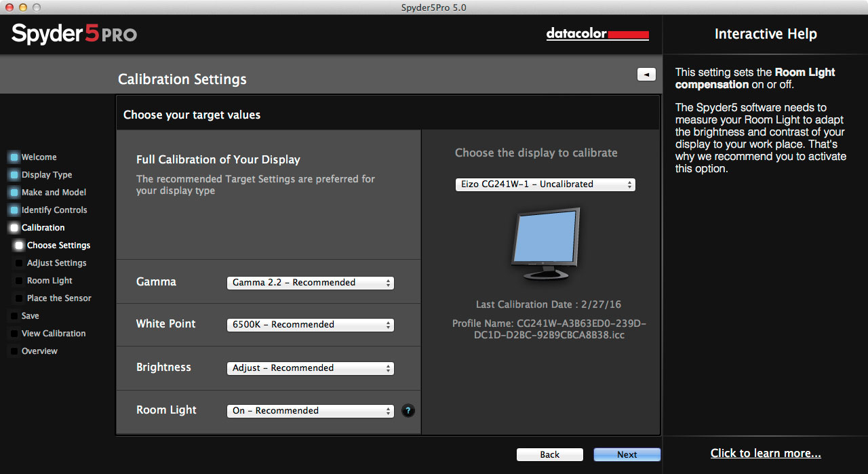Click the Spyder5PRO logo
Screen dimensions: 868x474
pos(74,33)
